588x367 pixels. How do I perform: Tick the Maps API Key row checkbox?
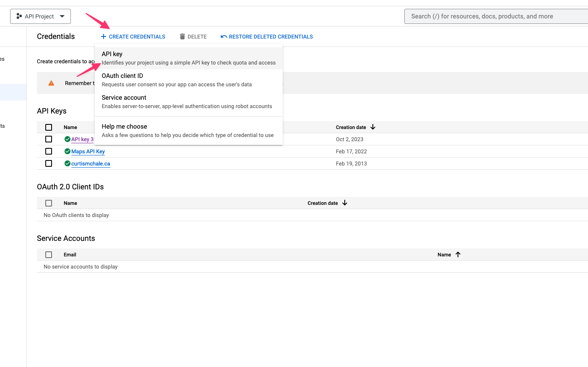click(49, 151)
